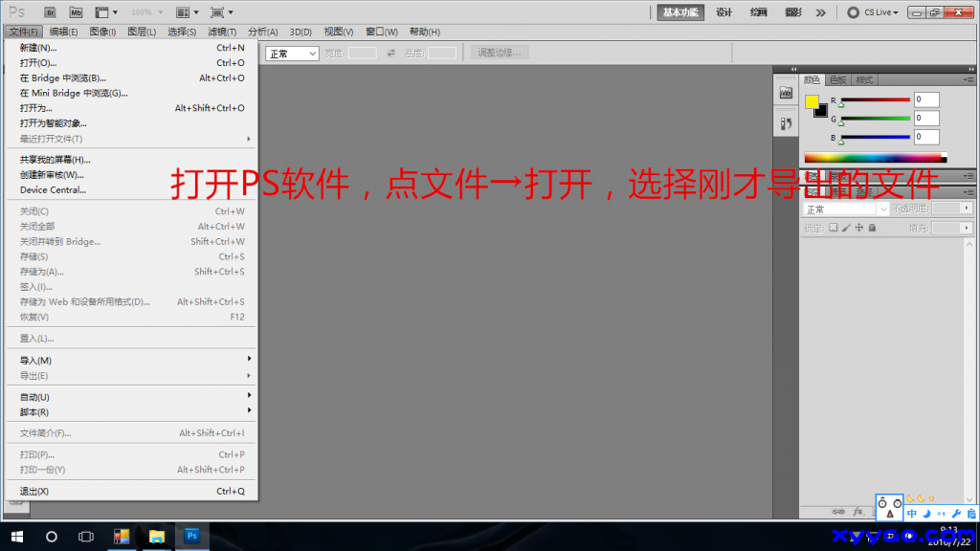The height and width of the screenshot is (551, 980).
Task: Expand the layer blend mode dropdown
Action: click(x=845, y=209)
